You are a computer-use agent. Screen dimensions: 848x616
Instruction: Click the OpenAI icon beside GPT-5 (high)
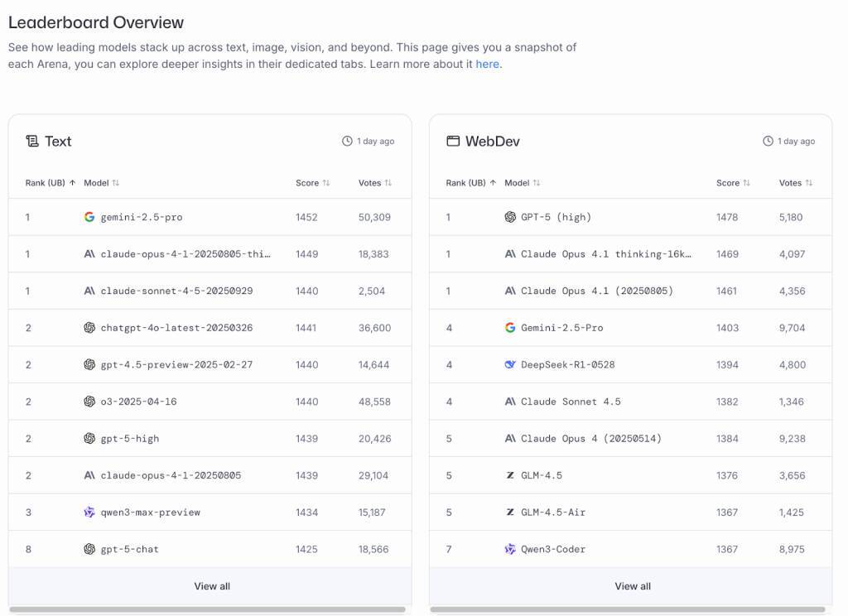[x=510, y=217]
